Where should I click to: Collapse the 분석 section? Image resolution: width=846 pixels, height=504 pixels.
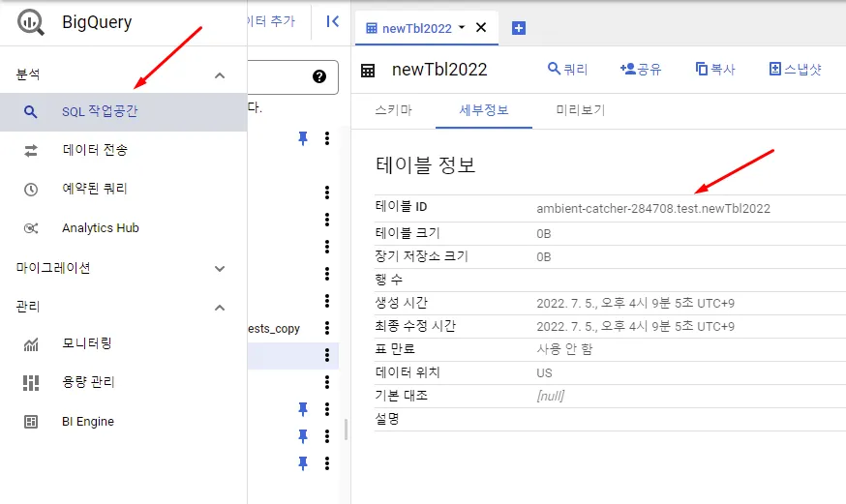pyautogui.click(x=220, y=75)
